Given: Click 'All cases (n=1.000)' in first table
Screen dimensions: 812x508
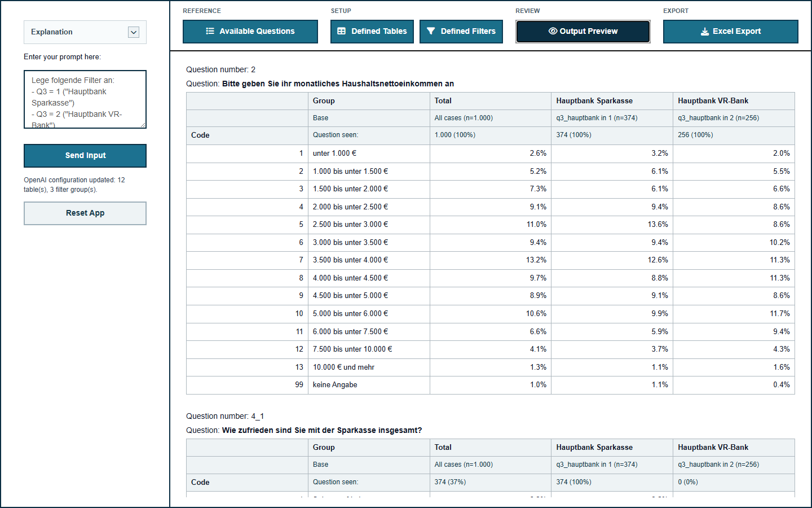Looking at the screenshot, I should [464, 118].
